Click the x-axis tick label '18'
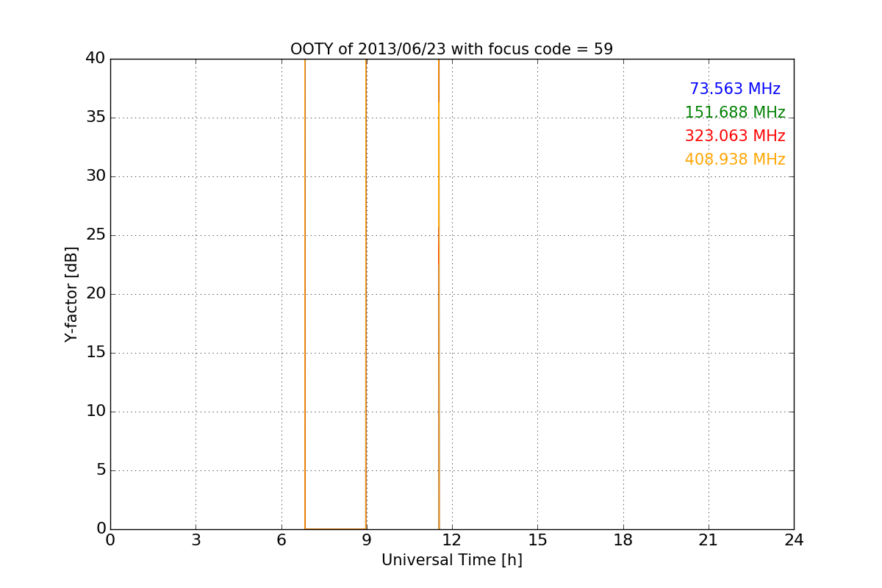882x588 pixels. click(x=623, y=540)
